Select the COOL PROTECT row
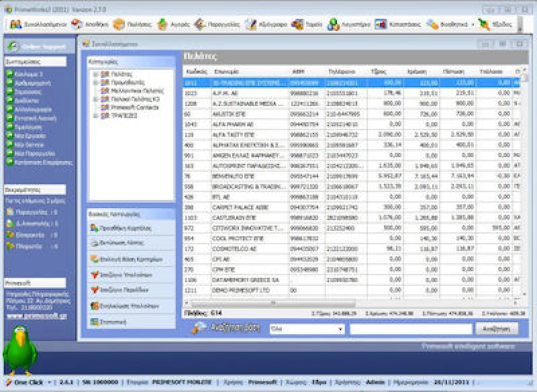 352,238
